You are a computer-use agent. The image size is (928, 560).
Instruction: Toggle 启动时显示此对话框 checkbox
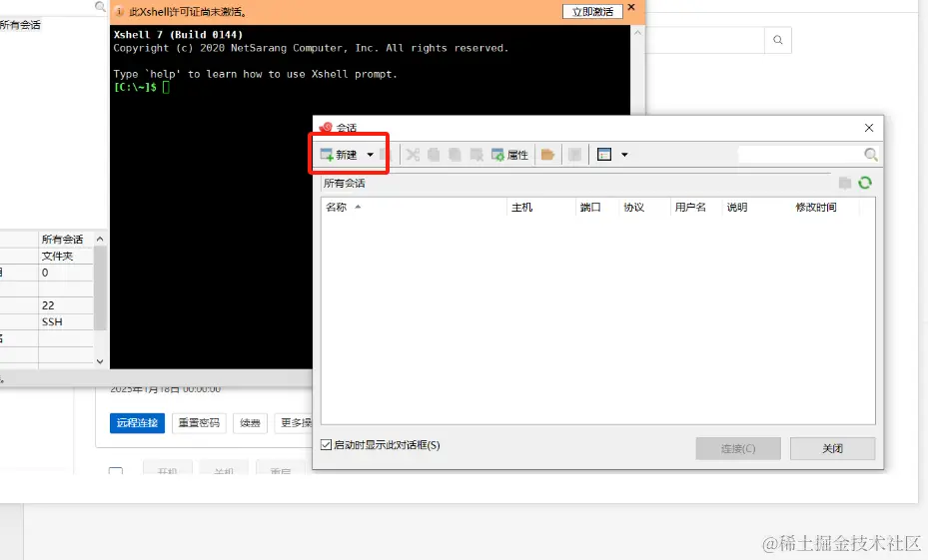[326, 444]
